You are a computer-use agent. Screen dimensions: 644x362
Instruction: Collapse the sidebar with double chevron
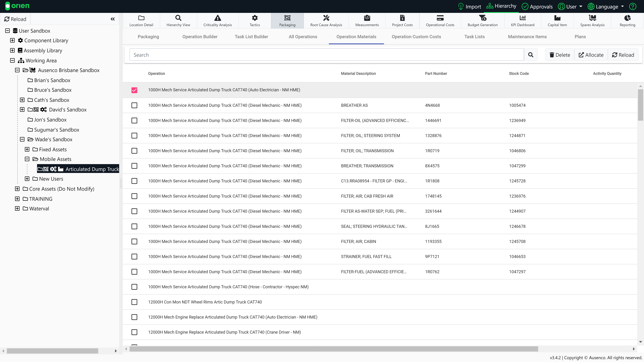(113, 19)
